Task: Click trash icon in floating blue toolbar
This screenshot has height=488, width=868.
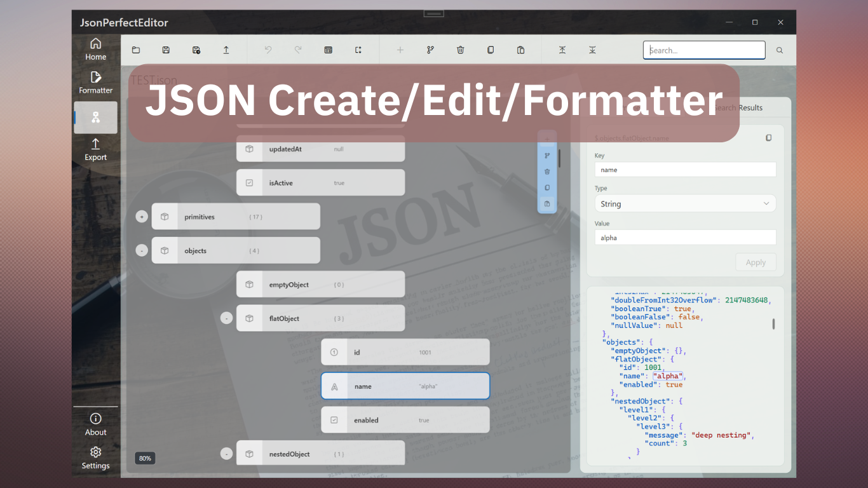Action: pyautogui.click(x=547, y=172)
